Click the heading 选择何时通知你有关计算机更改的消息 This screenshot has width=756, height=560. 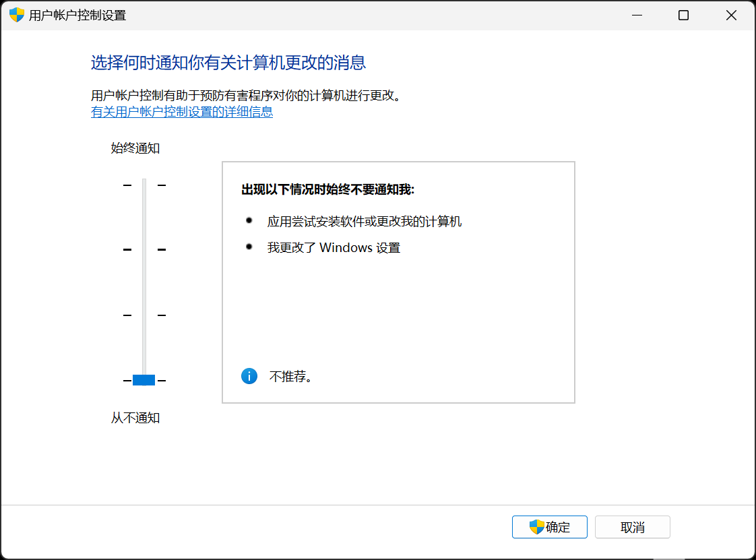pyautogui.click(x=228, y=63)
